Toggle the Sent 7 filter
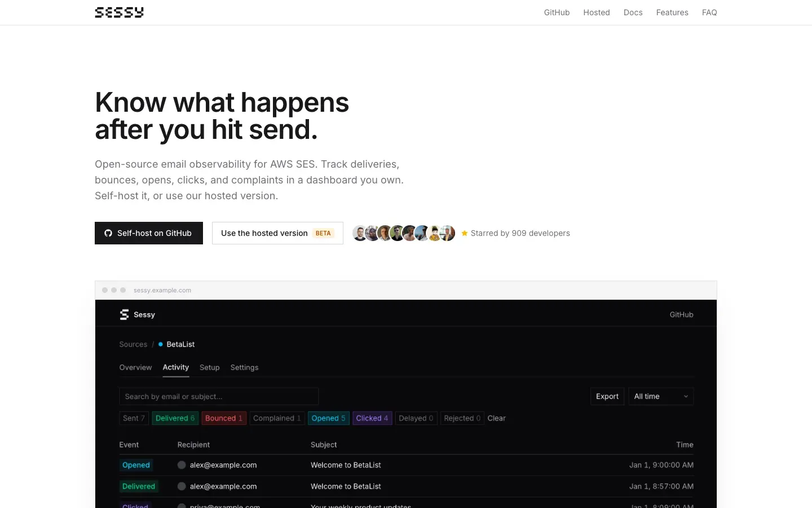 point(134,418)
